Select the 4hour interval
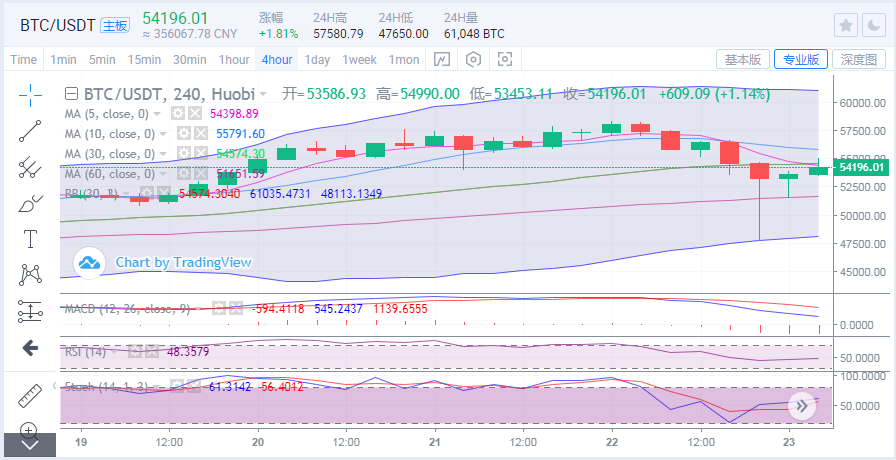Screen dimensions: 896x460 pos(277,59)
